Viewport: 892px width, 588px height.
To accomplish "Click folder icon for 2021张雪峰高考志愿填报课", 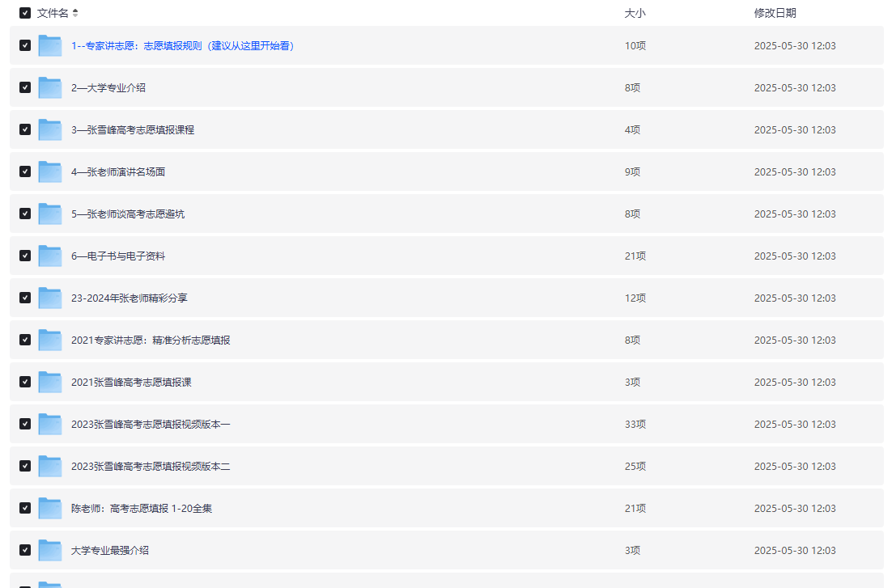I will [x=50, y=382].
